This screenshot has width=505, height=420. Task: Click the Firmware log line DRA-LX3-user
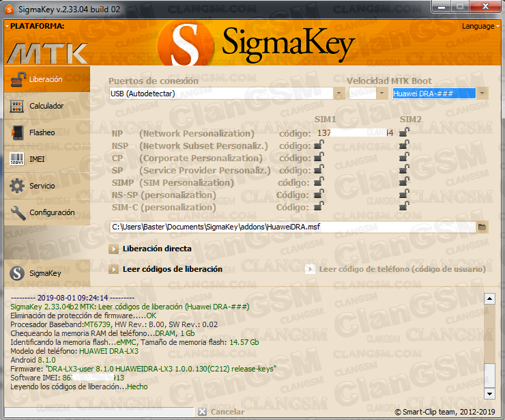143,369
